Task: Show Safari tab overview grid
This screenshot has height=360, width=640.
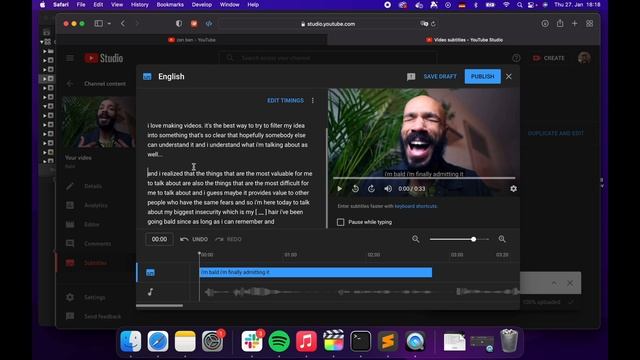Action: click(x=589, y=24)
